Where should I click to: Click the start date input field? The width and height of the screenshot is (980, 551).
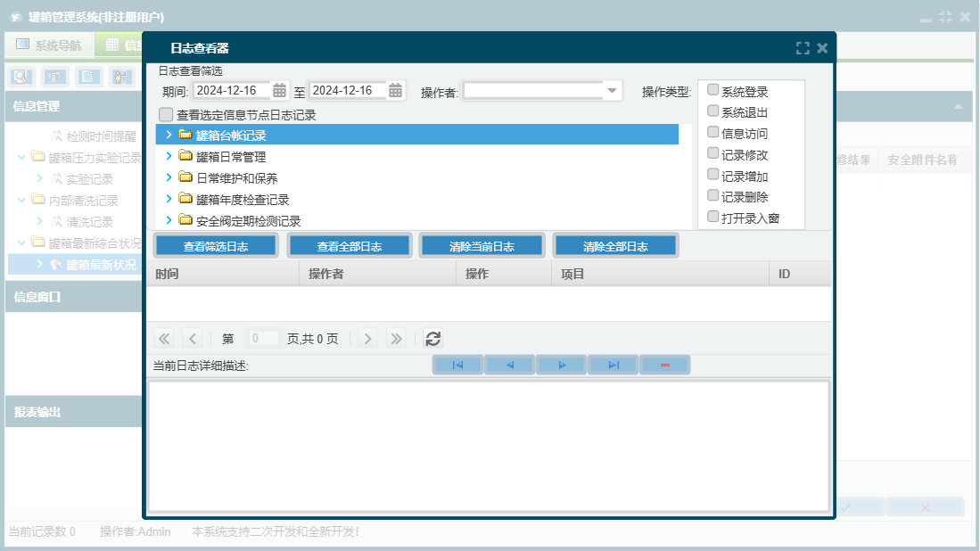(232, 91)
